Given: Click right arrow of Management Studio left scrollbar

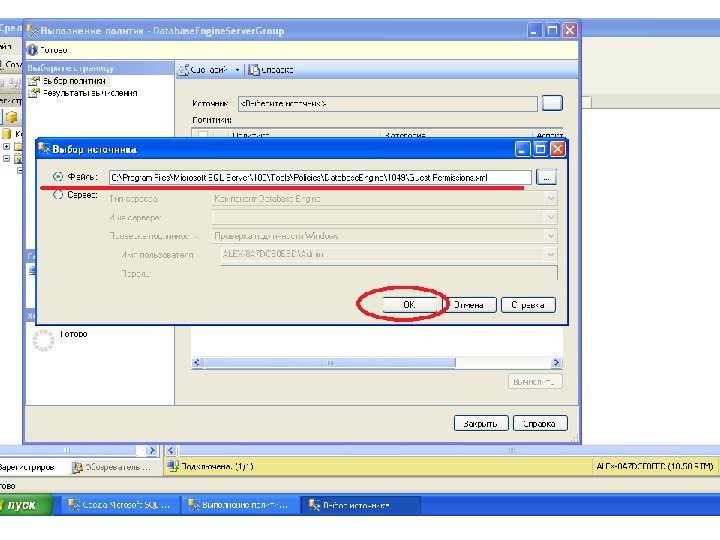Looking at the screenshot, I should tap(152, 450).
